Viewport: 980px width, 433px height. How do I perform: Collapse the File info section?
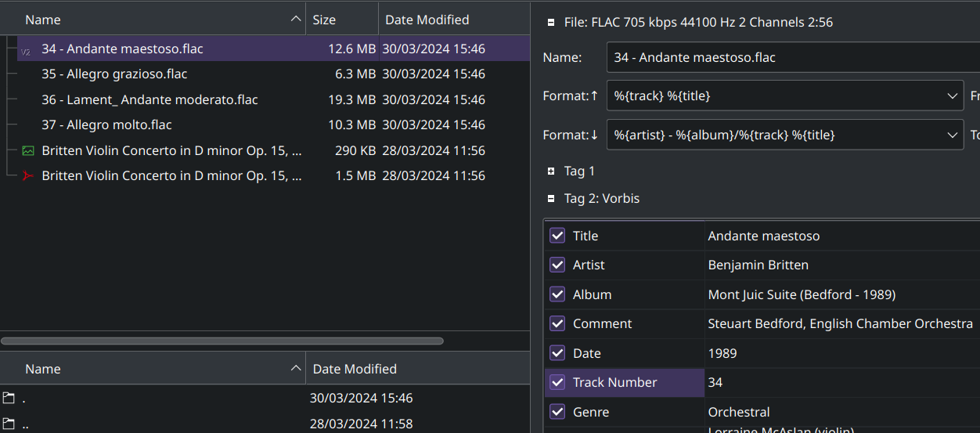551,23
